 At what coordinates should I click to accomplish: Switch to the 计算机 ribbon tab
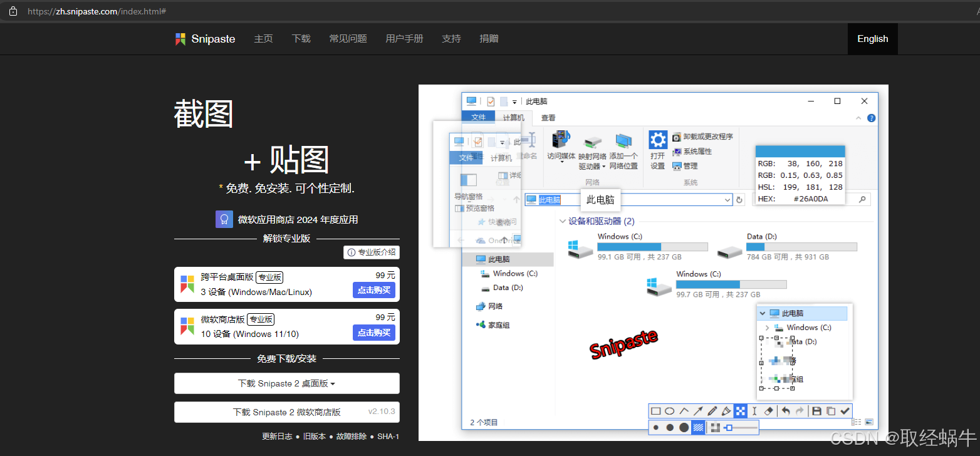514,118
